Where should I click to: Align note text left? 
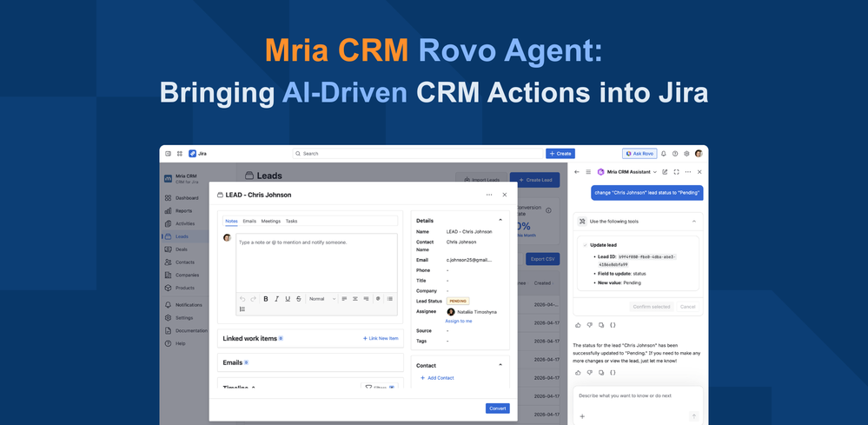[344, 299]
